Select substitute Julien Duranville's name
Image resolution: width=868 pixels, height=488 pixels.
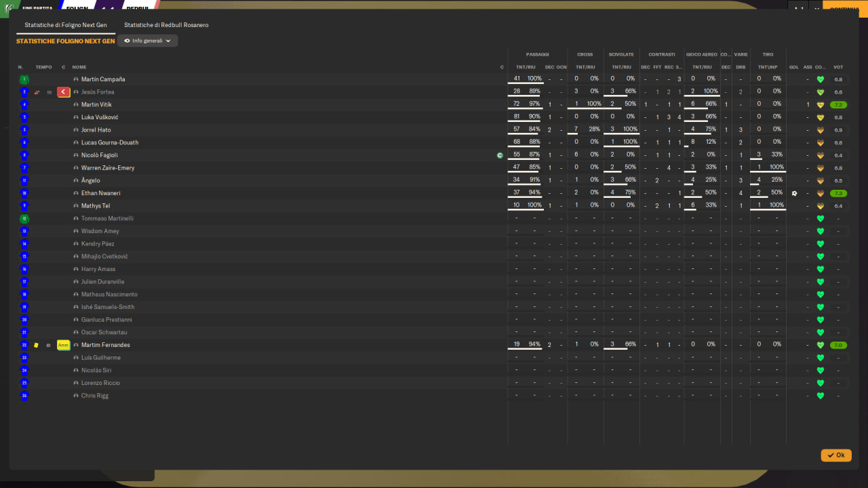point(103,282)
